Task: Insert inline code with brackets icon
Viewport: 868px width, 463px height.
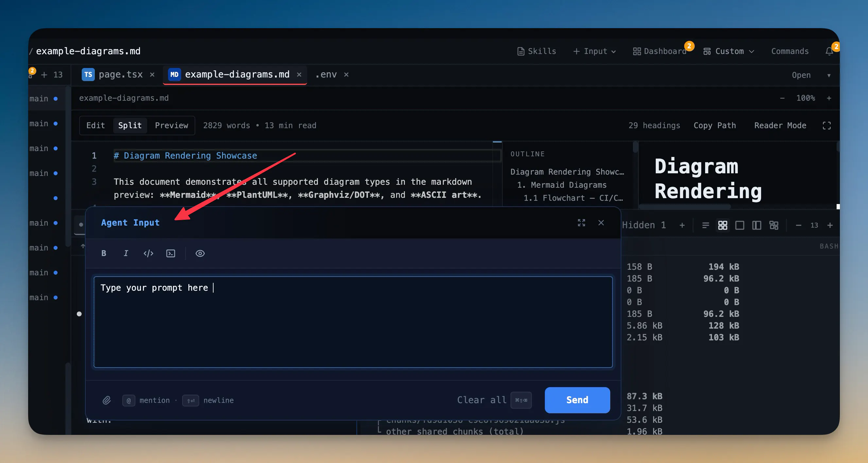Action: point(148,253)
